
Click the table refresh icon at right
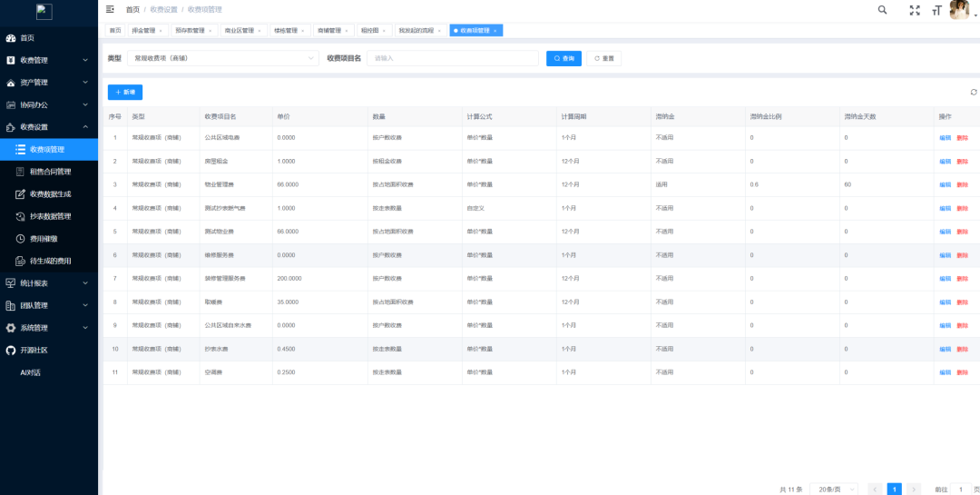(x=973, y=92)
